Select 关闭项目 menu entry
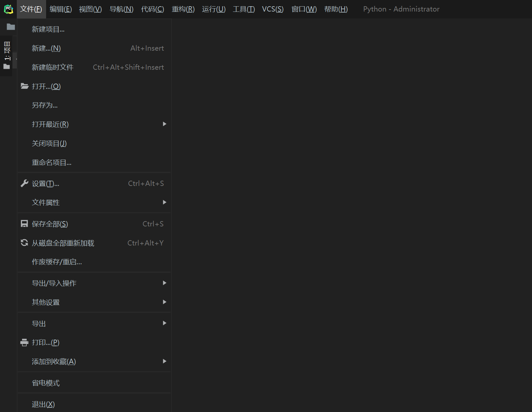 94,143
